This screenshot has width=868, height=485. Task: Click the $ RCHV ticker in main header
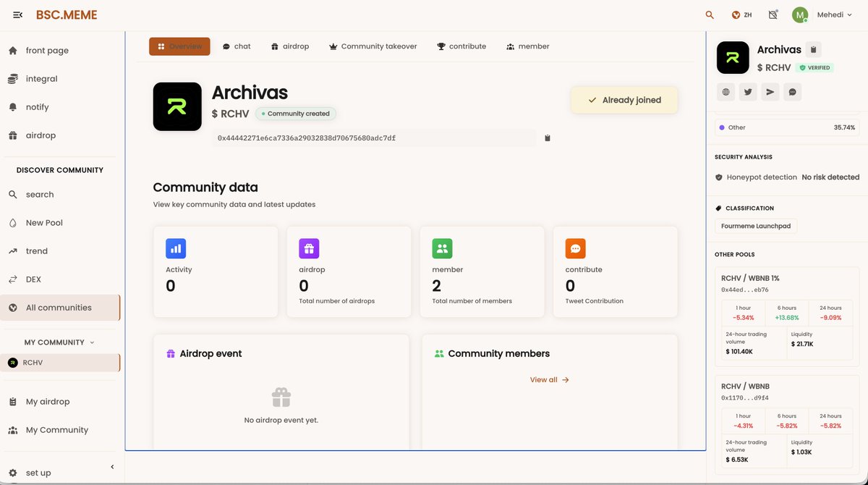click(x=231, y=114)
